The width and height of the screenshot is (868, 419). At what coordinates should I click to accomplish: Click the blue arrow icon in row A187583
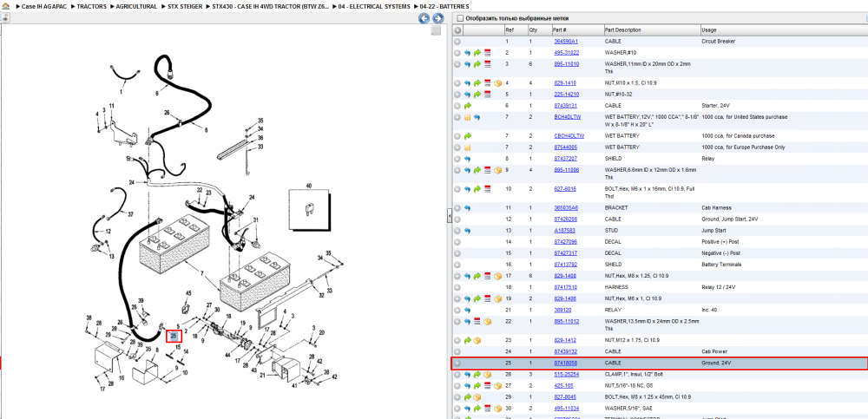(468, 231)
